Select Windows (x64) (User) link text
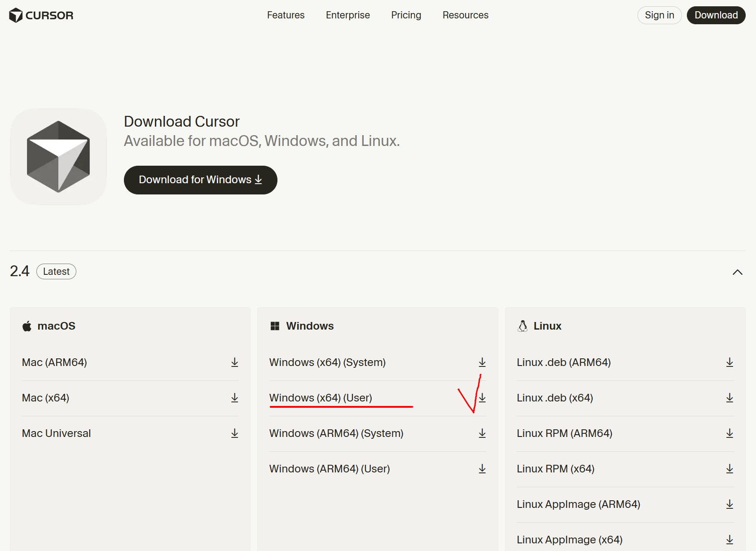This screenshot has height=551, width=756. [321, 398]
